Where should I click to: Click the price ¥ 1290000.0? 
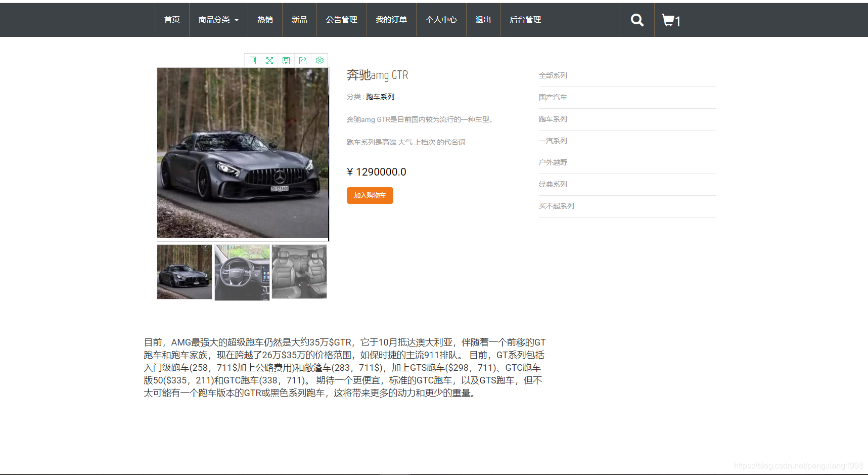(x=377, y=172)
